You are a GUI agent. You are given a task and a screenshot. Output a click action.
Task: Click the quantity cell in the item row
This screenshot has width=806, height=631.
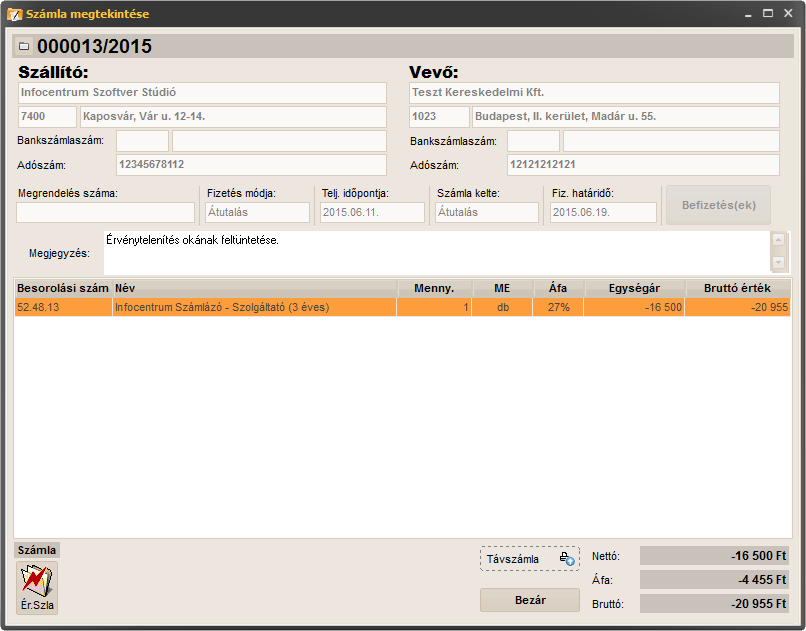pos(434,307)
